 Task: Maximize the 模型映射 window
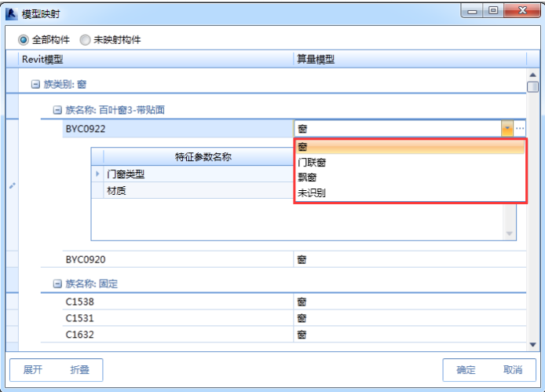[493, 10]
